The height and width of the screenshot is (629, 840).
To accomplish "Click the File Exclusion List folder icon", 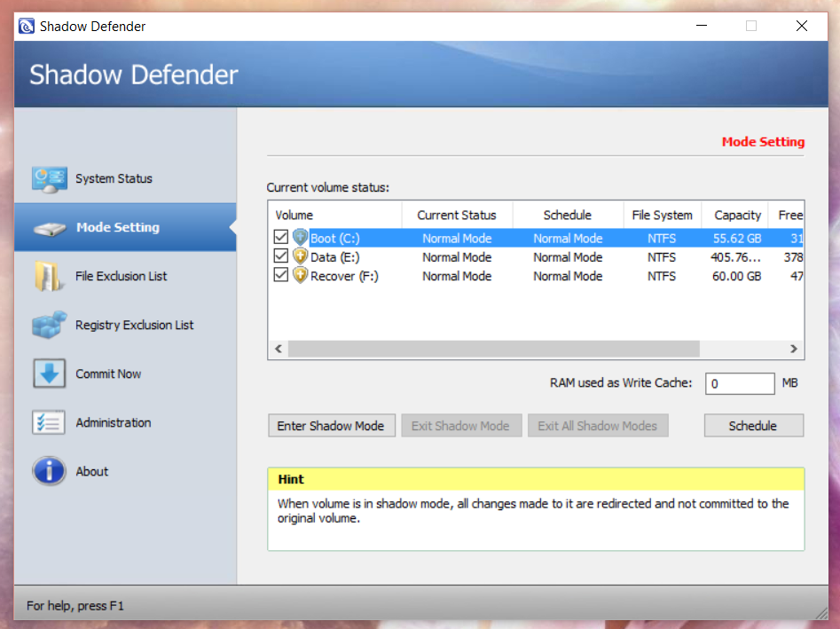I will [49, 277].
